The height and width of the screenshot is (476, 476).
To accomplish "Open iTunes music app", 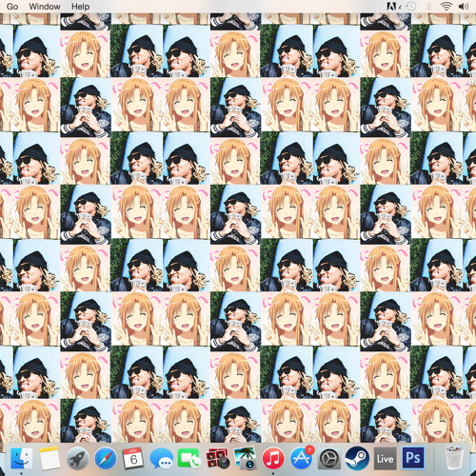I will (273, 459).
